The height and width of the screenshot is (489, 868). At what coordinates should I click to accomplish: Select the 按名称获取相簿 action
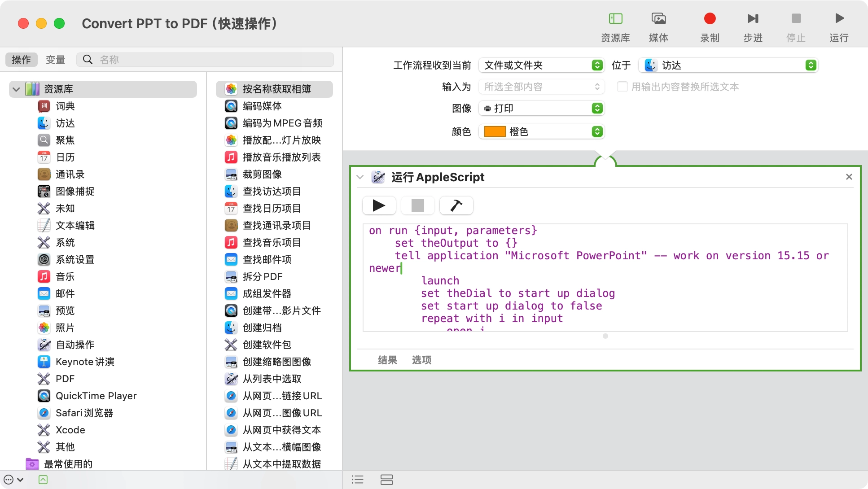click(274, 89)
